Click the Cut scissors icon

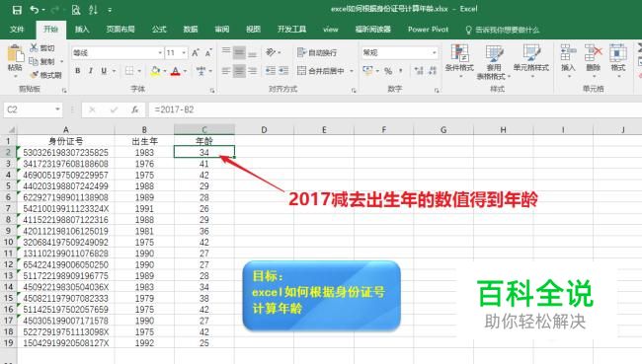click(34, 48)
